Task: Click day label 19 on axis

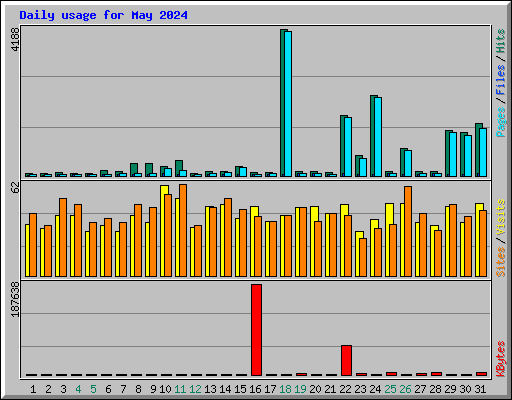Action: coord(300,389)
